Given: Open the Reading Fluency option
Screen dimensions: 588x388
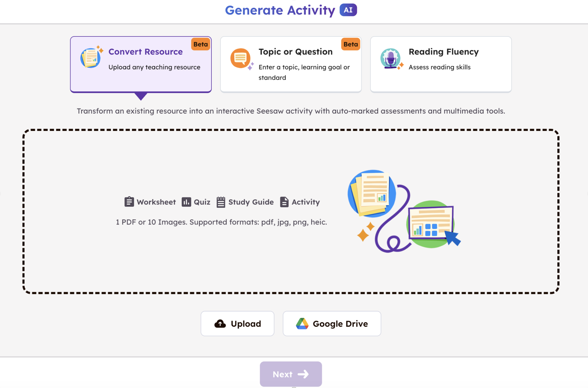Looking at the screenshot, I should coord(441,64).
